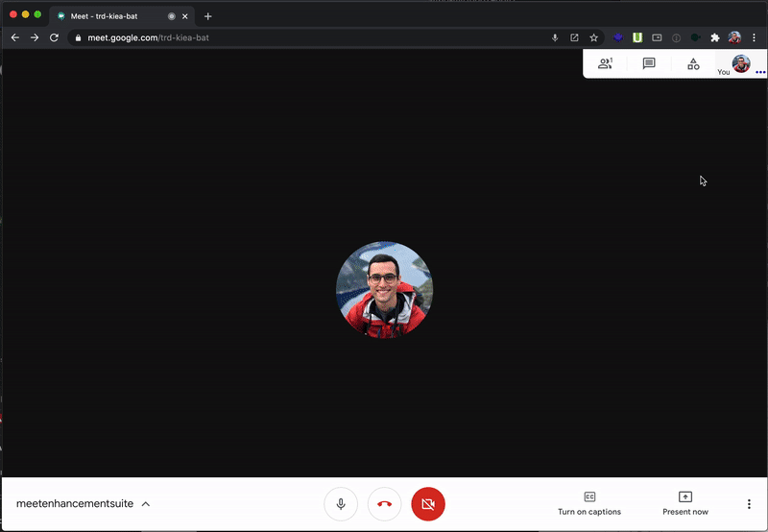Screen dimensions: 768x532
Task: Click the microphone permission icon in address bar
Action: tap(555, 37)
